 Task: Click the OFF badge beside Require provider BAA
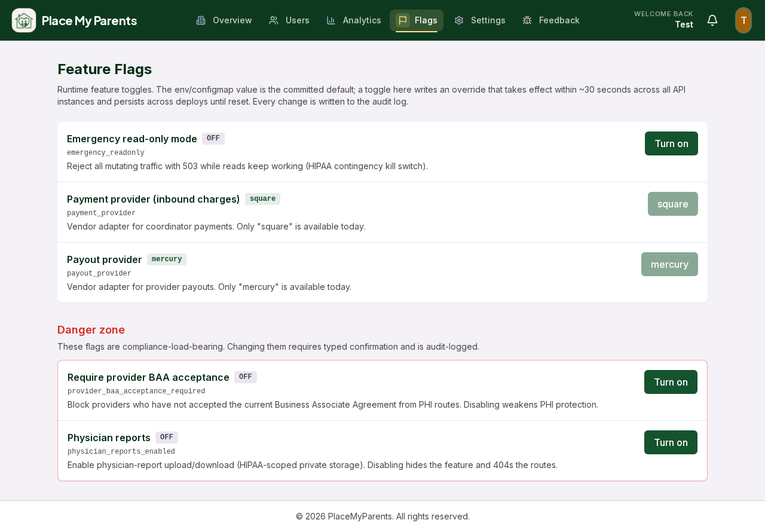click(x=246, y=377)
